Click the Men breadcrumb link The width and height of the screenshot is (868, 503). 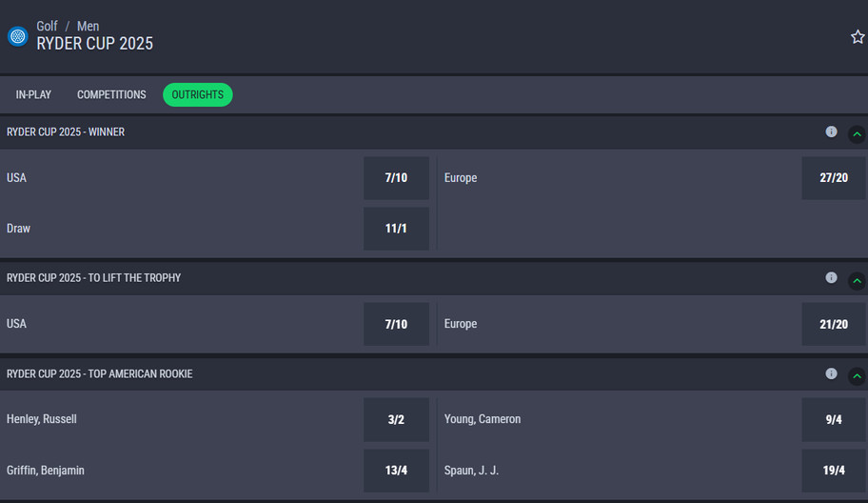tap(88, 27)
